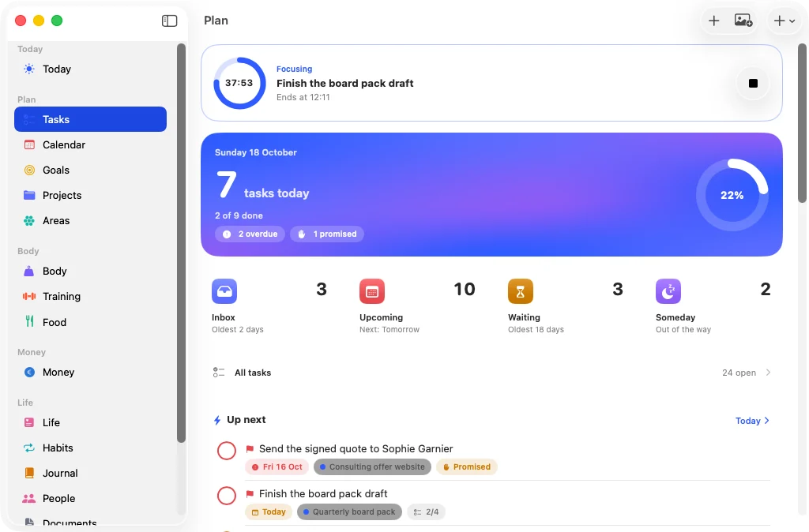Click the Journal book icon
Image resolution: width=809 pixels, height=532 pixels.
[29, 474]
